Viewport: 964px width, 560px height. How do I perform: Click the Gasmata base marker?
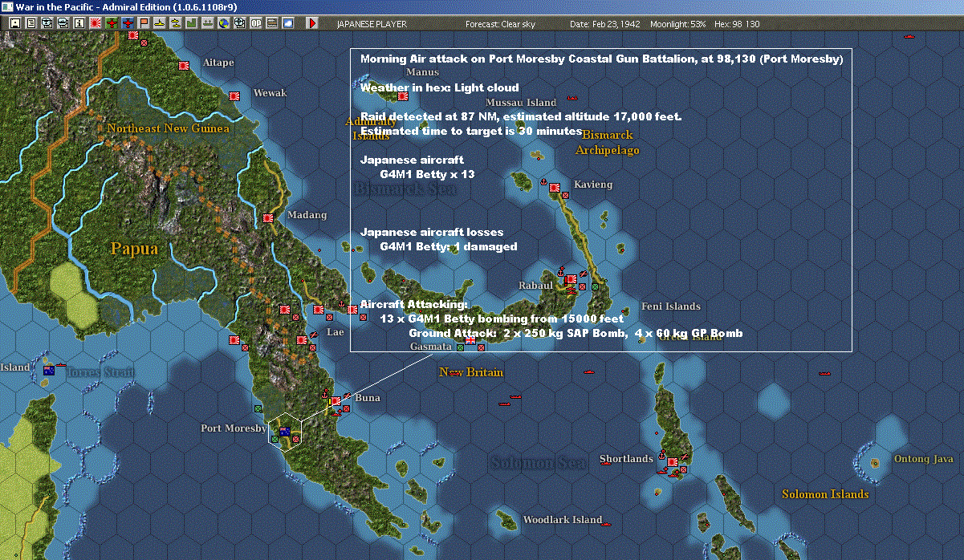(470, 341)
